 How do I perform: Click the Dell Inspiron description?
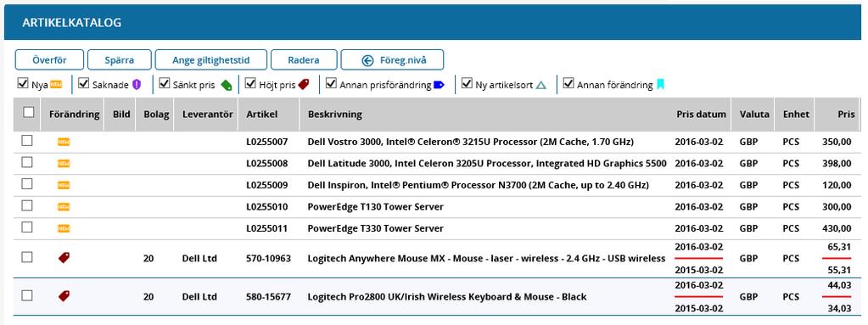coord(479,186)
